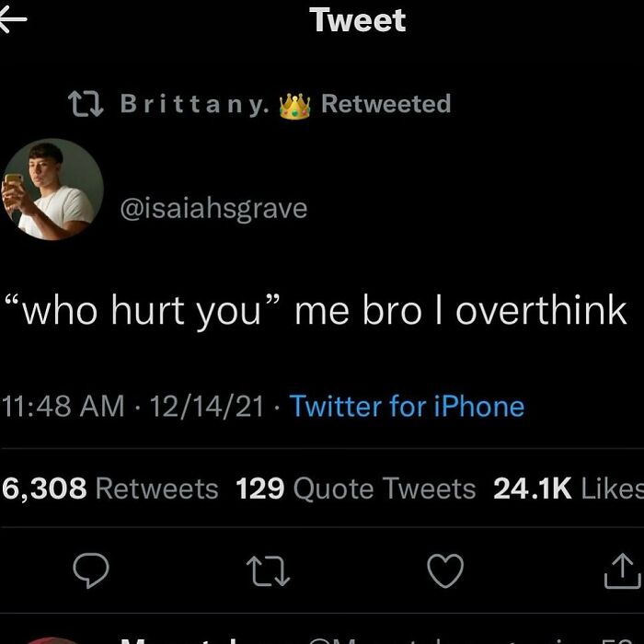This screenshot has width=644, height=644.
Task: Like the tweet with the heart icon
Action: 445,570
